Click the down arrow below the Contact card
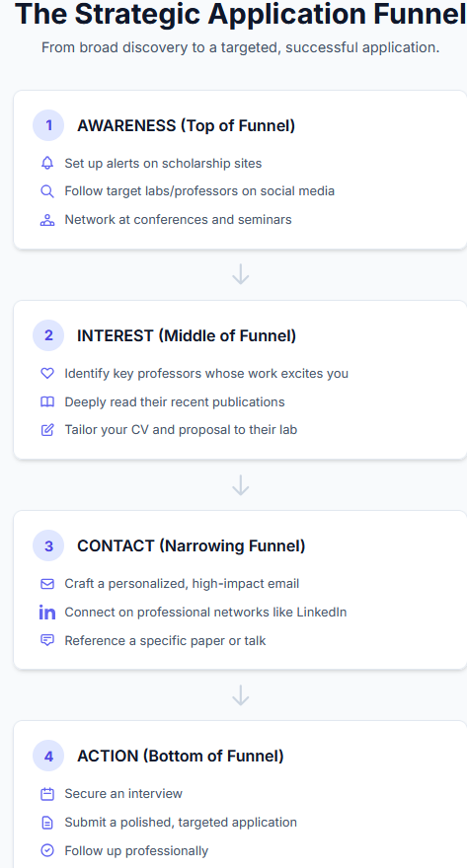Screen dimensions: 467x868 [241, 695]
